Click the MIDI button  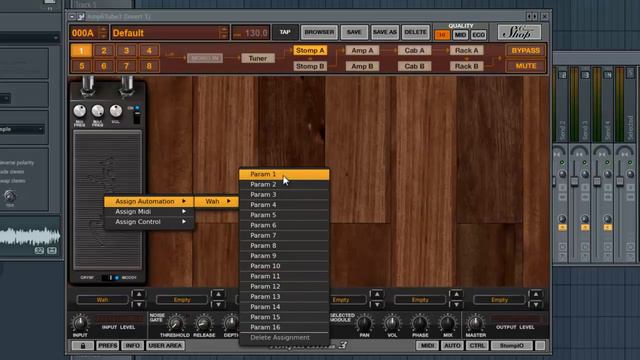[427, 346]
